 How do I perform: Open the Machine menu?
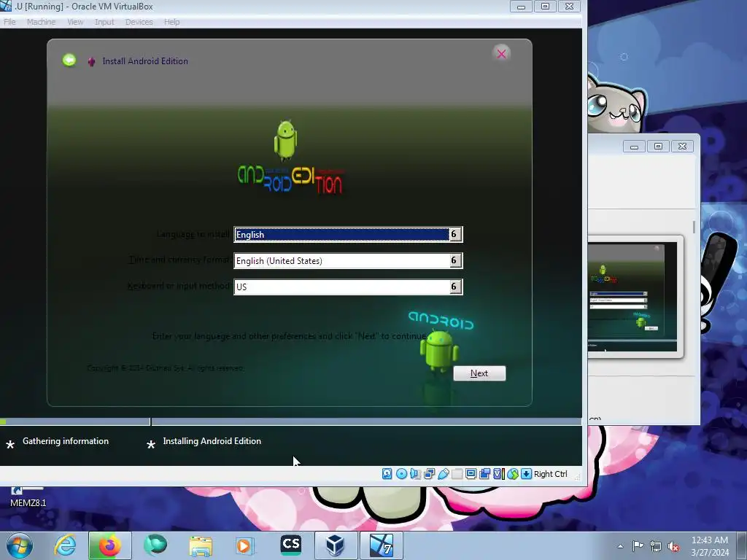(41, 22)
